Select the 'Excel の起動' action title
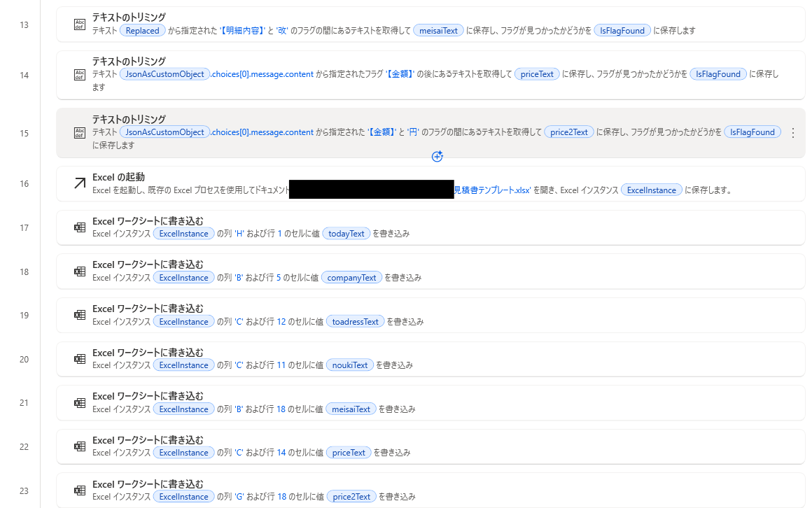Viewport: 812px width, 508px height. [118, 177]
